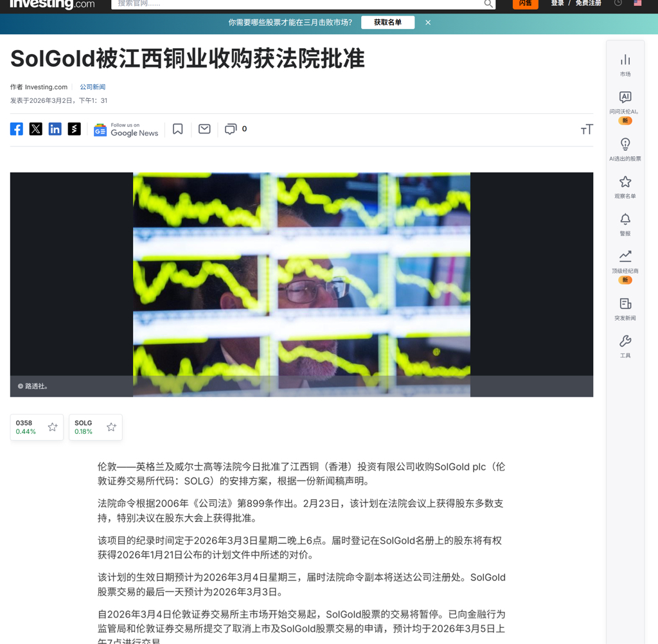Click the 路透社 image credit
This screenshot has height=644, width=658.
(33, 386)
